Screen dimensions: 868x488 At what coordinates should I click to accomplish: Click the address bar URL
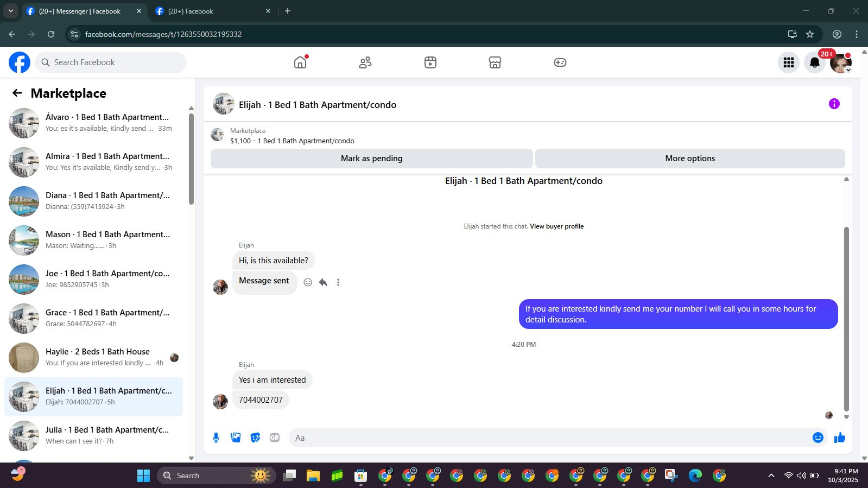[163, 34]
